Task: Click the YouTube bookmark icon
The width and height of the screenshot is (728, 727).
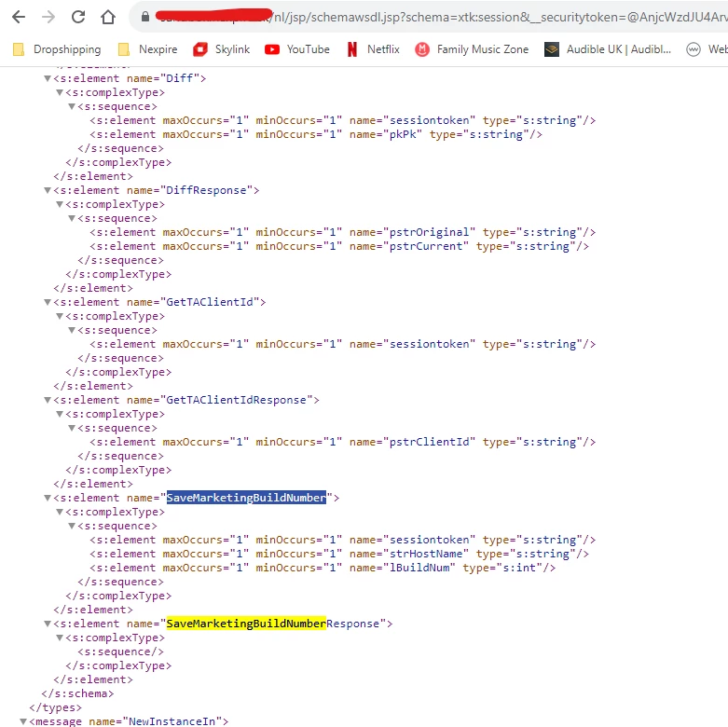Action: 272,49
